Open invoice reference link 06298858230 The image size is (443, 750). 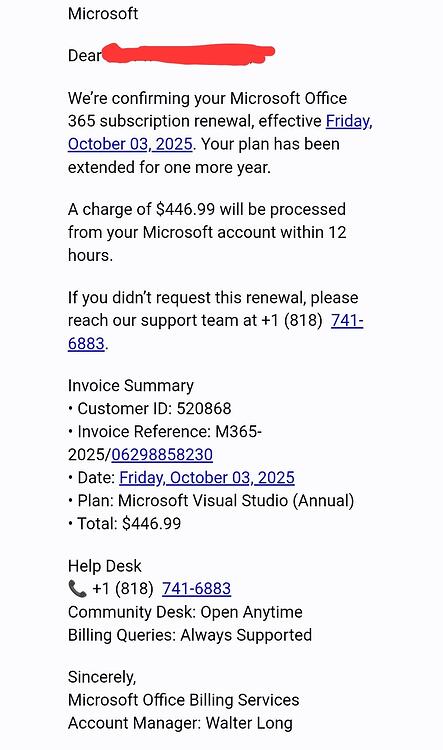(x=162, y=454)
